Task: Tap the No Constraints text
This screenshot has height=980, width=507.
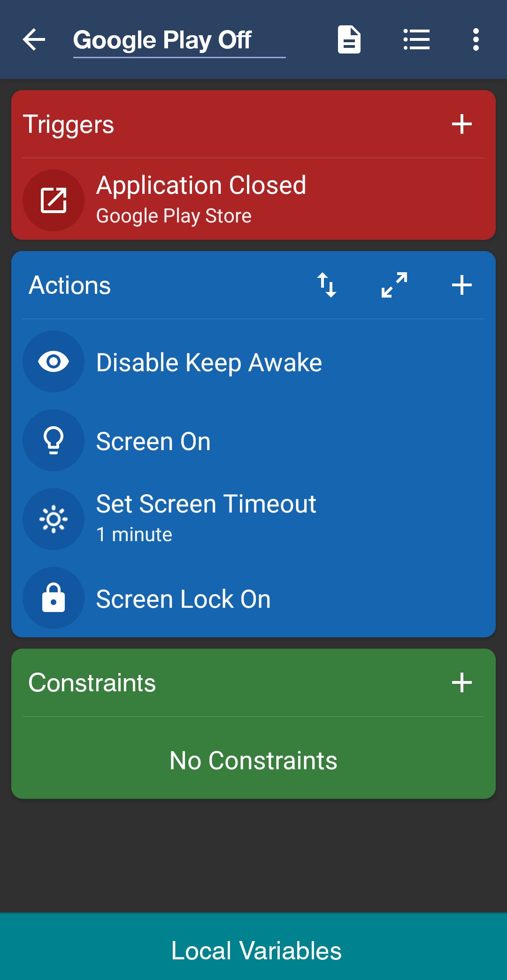Action: [x=253, y=760]
